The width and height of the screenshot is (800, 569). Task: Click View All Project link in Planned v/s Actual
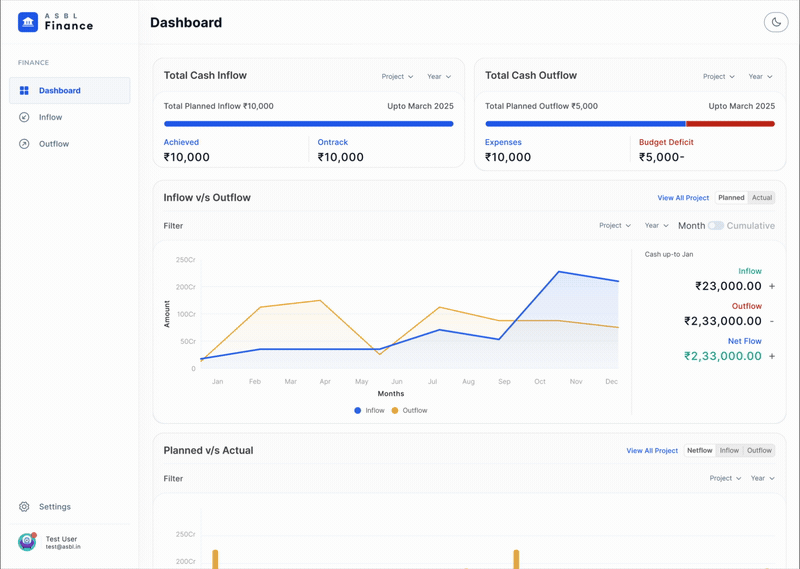(652, 451)
